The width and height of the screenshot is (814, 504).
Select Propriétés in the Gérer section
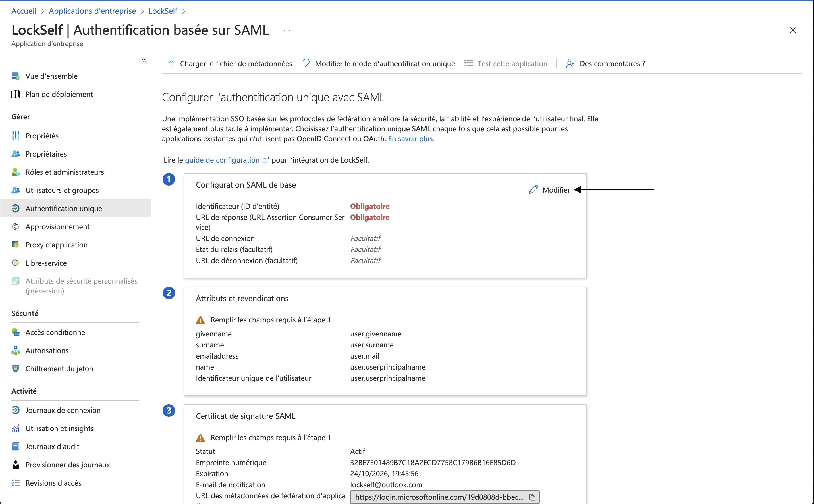(42, 136)
